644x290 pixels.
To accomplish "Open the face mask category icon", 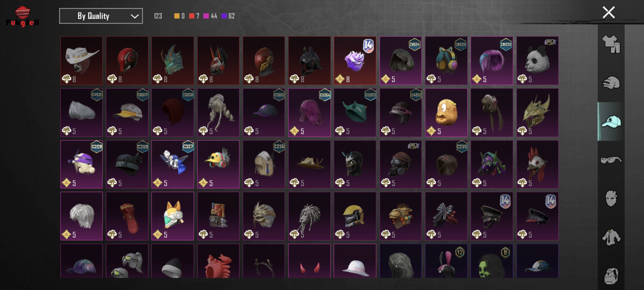I will pyautogui.click(x=611, y=198).
